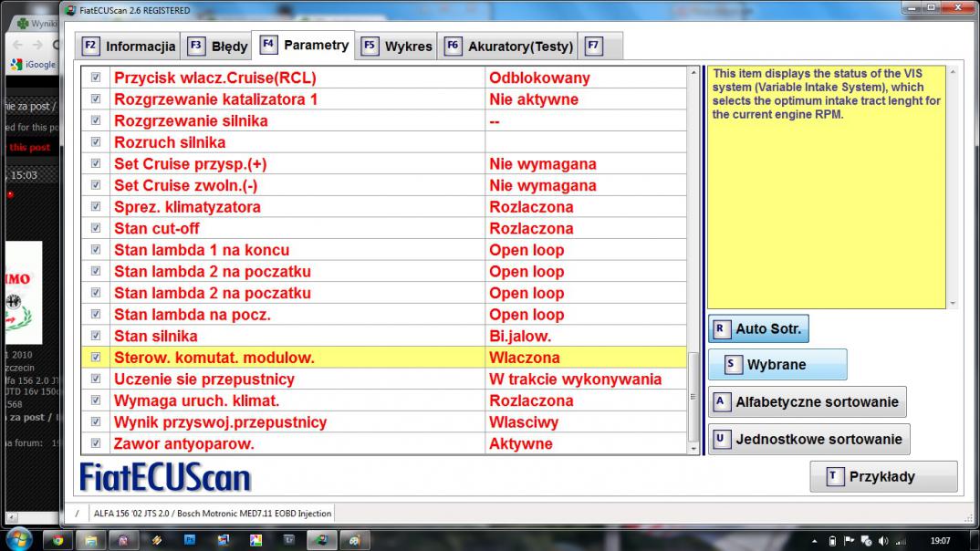Screen dimensions: 980x551
Task: Toggle Uczenie sie przepustnicy checkbox
Action: (x=96, y=379)
